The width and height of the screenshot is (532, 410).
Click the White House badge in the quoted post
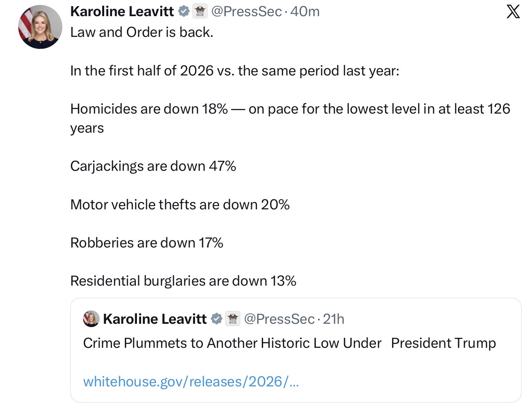coord(233,319)
